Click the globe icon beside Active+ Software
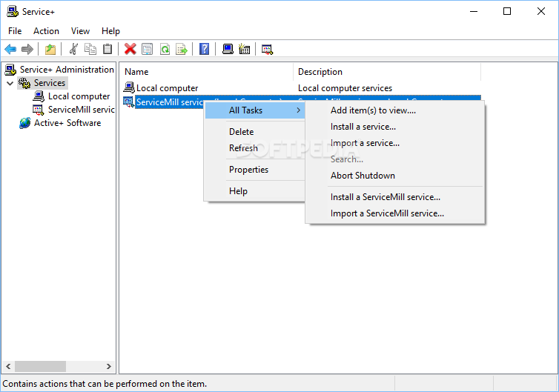This screenshot has height=392, width=559. click(x=24, y=123)
